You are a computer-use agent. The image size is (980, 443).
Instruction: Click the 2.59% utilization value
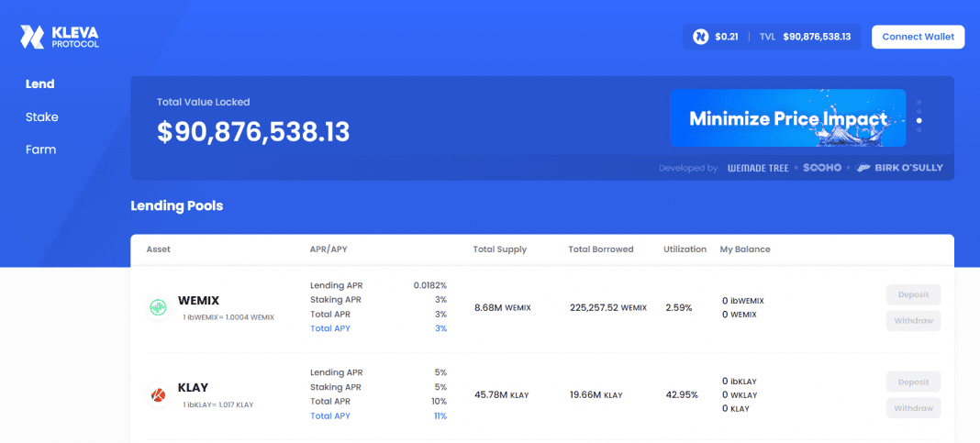point(679,308)
